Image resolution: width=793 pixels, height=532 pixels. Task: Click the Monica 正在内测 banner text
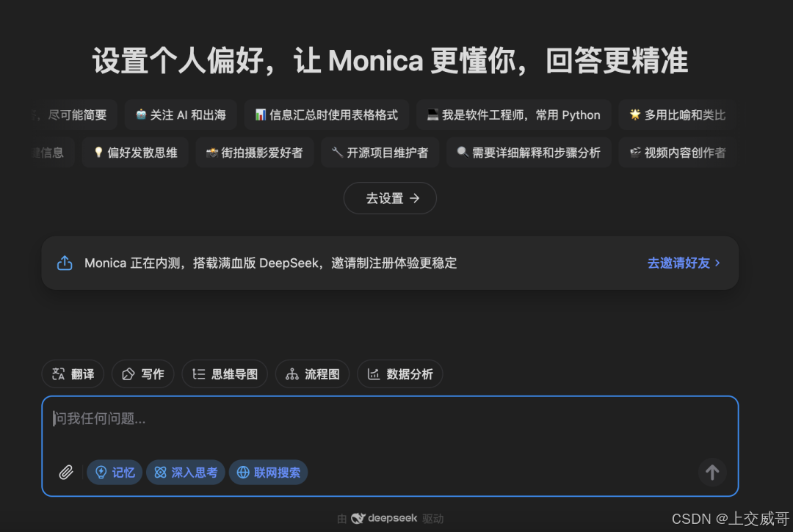coord(270,263)
